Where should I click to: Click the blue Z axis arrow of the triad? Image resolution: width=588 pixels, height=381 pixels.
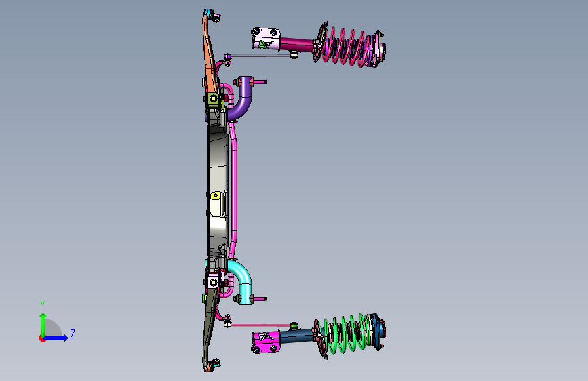[x=56, y=338]
